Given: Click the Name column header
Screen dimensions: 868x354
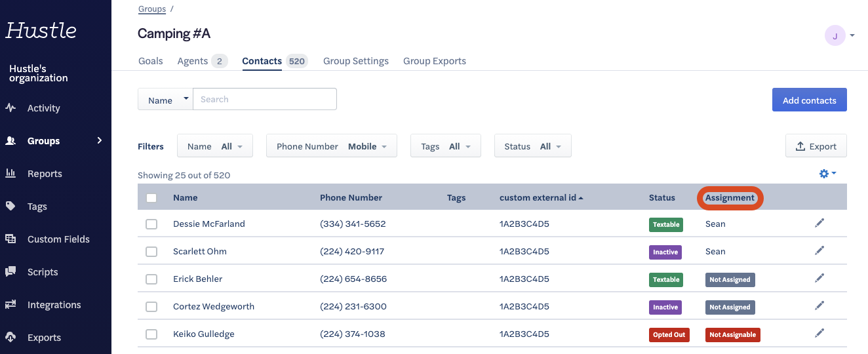Looking at the screenshot, I should 186,197.
